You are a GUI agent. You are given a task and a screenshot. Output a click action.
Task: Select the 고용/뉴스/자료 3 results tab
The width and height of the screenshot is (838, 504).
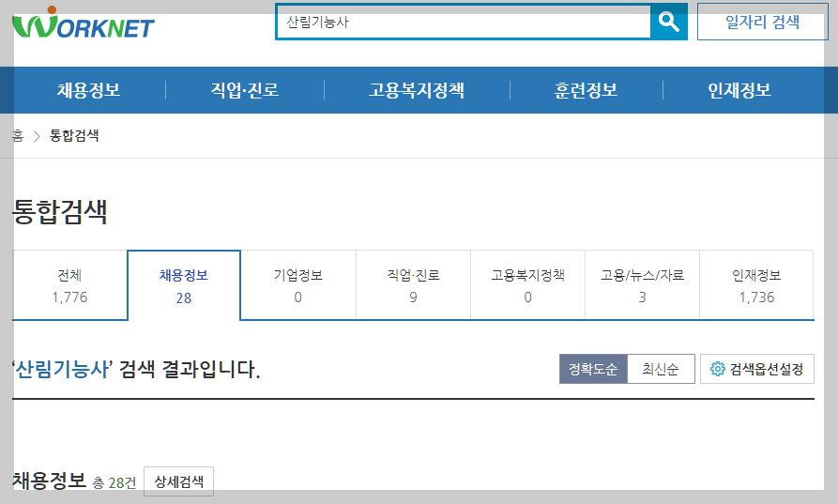click(x=643, y=285)
